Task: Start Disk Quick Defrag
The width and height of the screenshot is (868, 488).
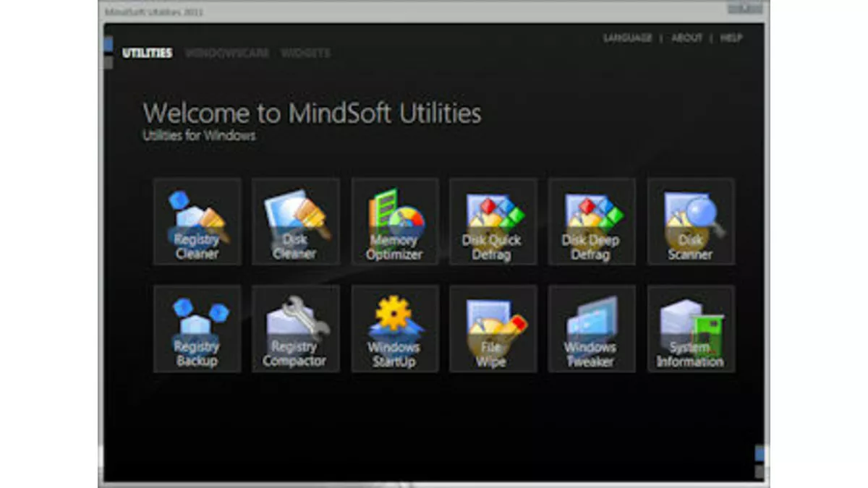Action: pos(493,222)
